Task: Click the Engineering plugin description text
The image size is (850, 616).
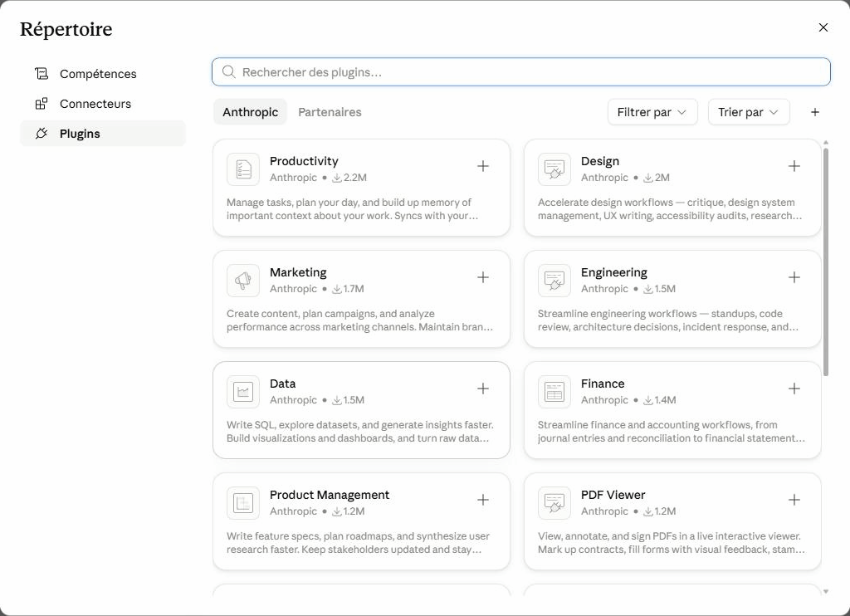Action: (x=668, y=320)
